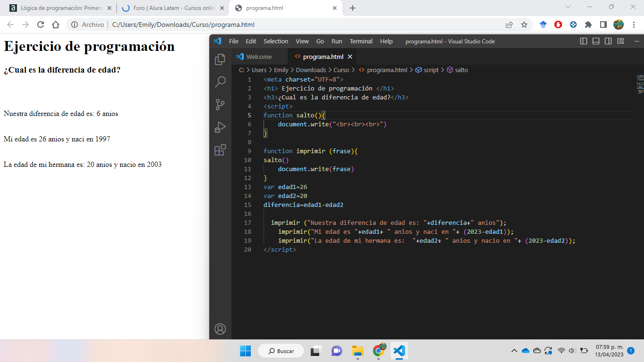Click the code 'diferencia=edad1-edad2'
The image size is (644, 362).
304,205
